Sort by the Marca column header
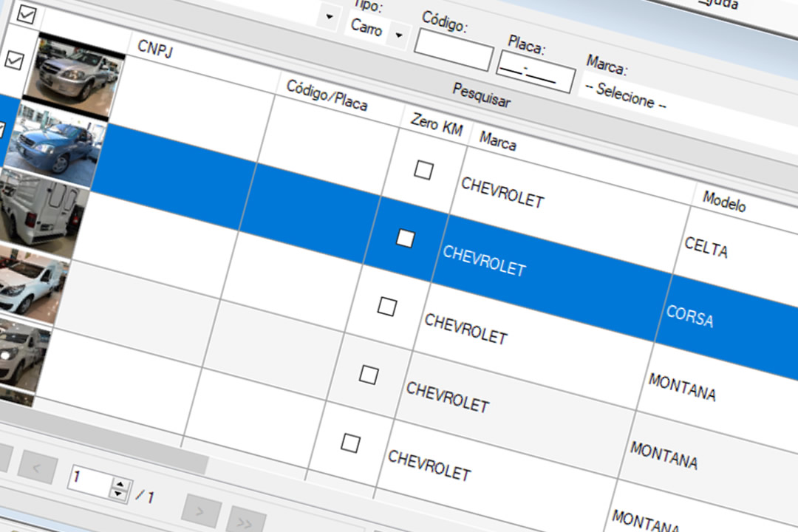 click(x=498, y=142)
